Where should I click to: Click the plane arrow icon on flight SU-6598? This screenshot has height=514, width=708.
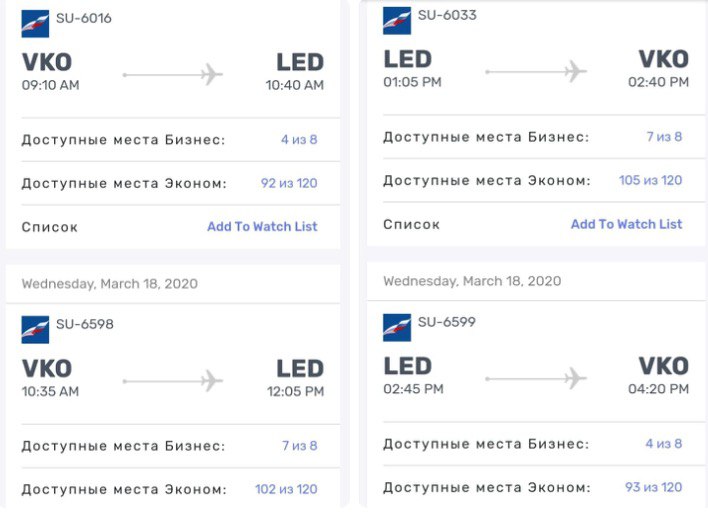coord(173,381)
